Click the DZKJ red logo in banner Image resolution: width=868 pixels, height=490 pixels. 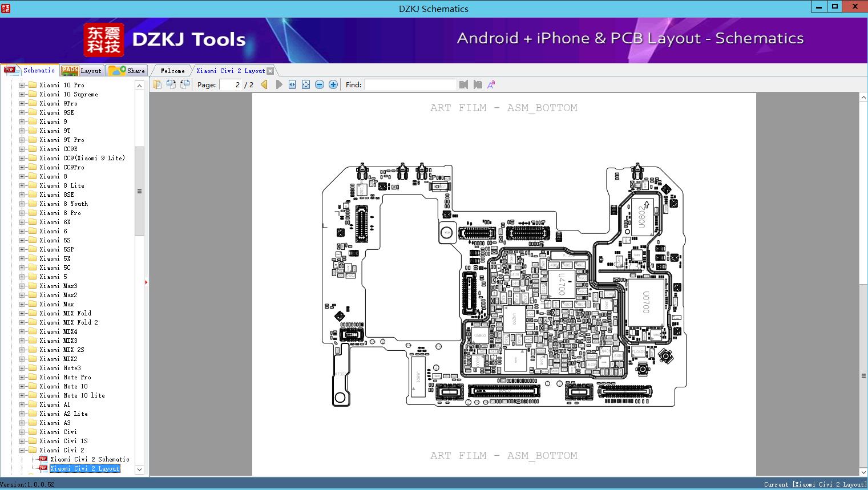click(x=104, y=40)
